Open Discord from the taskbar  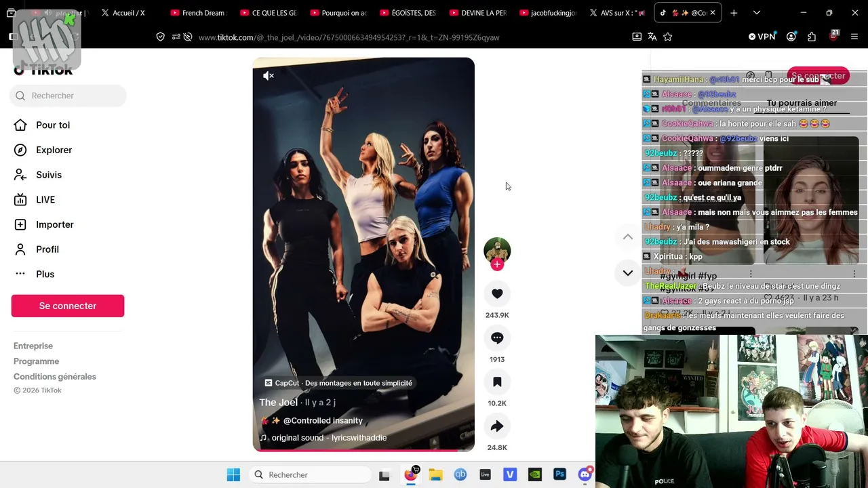click(x=585, y=475)
